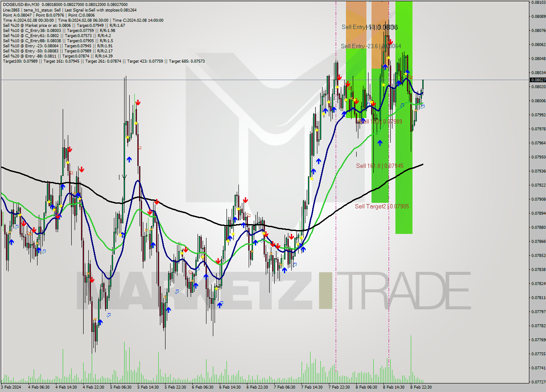Viewport: 546px width, 392px height.
Task: Select the Sell Target2 | 0.07905 label
Action: pos(382,206)
